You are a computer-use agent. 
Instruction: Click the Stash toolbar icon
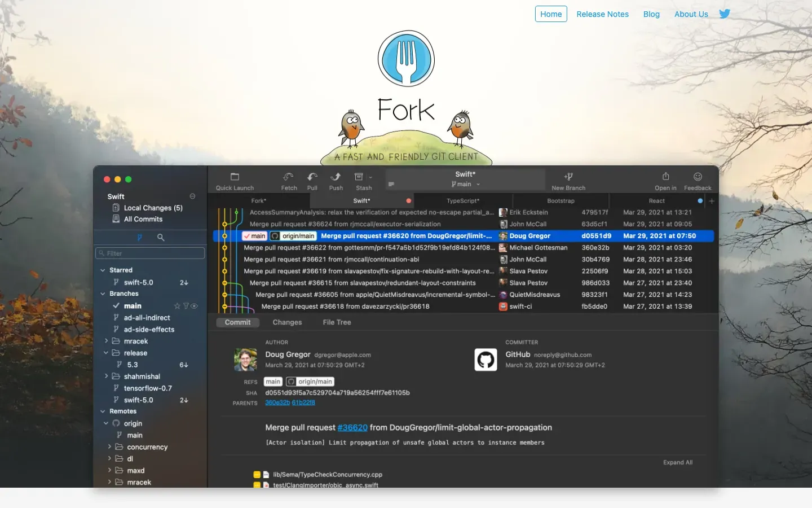tap(359, 177)
